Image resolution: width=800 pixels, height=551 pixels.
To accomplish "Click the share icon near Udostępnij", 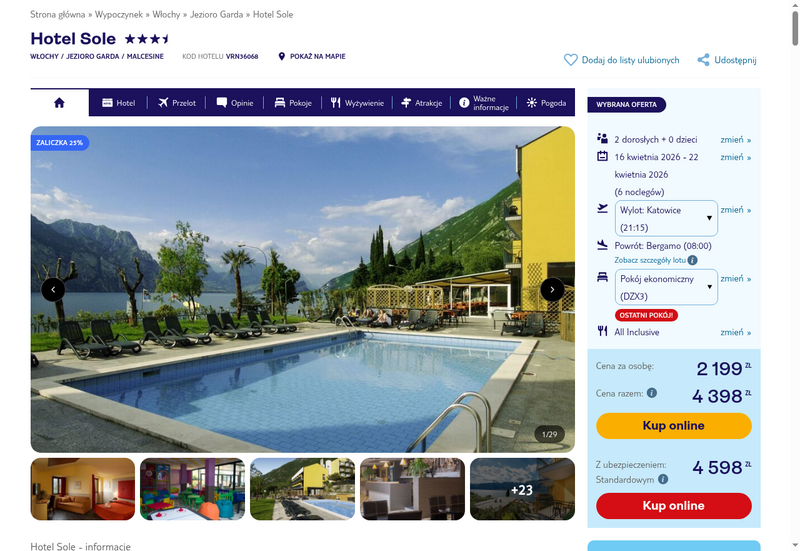I will pos(703,60).
